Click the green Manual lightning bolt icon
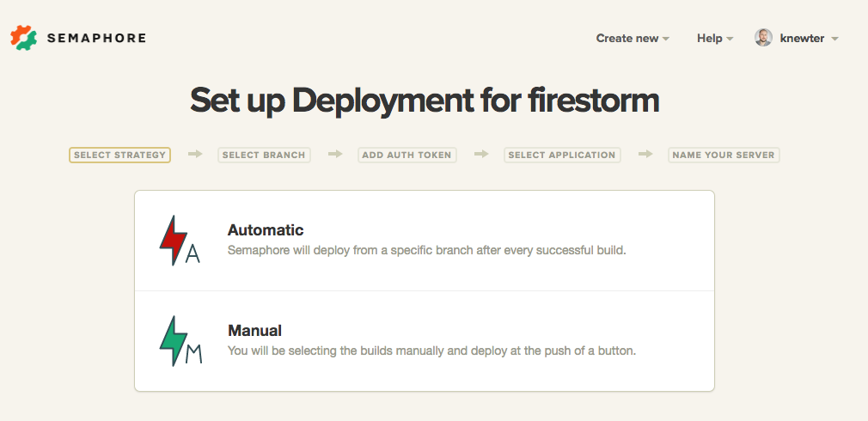 180,341
